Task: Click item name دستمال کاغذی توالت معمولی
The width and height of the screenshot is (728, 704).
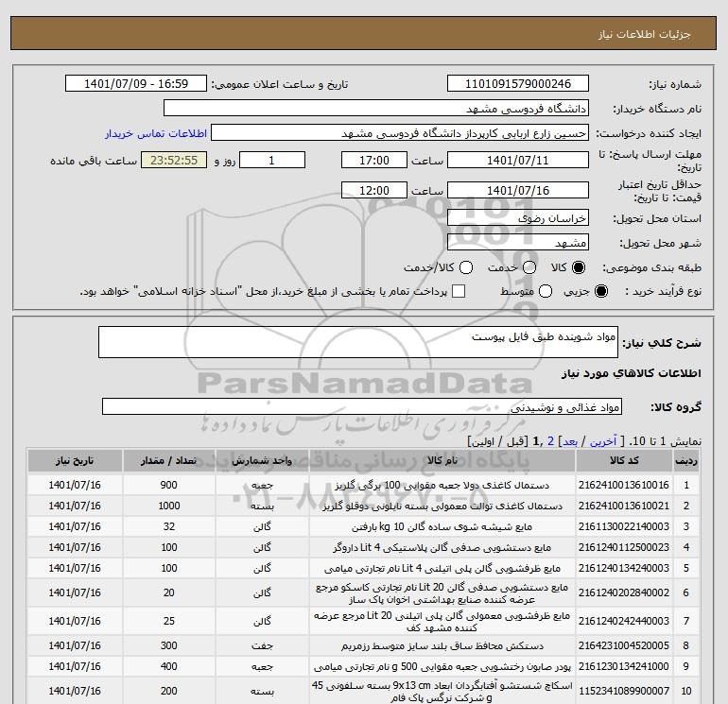Action: [x=442, y=506]
